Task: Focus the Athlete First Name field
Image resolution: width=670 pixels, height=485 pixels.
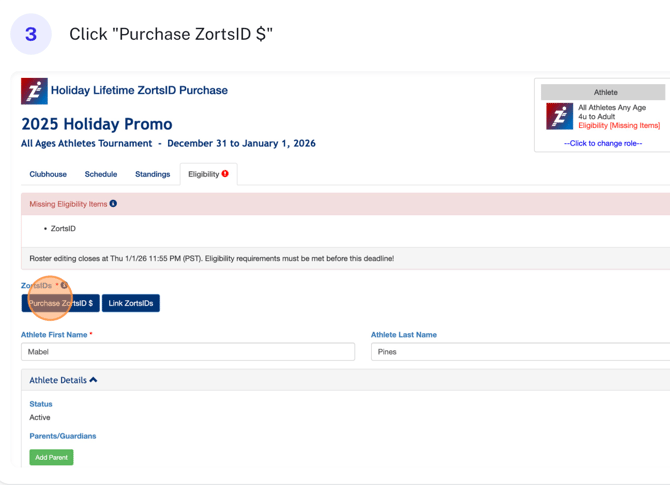Action: [x=188, y=352]
